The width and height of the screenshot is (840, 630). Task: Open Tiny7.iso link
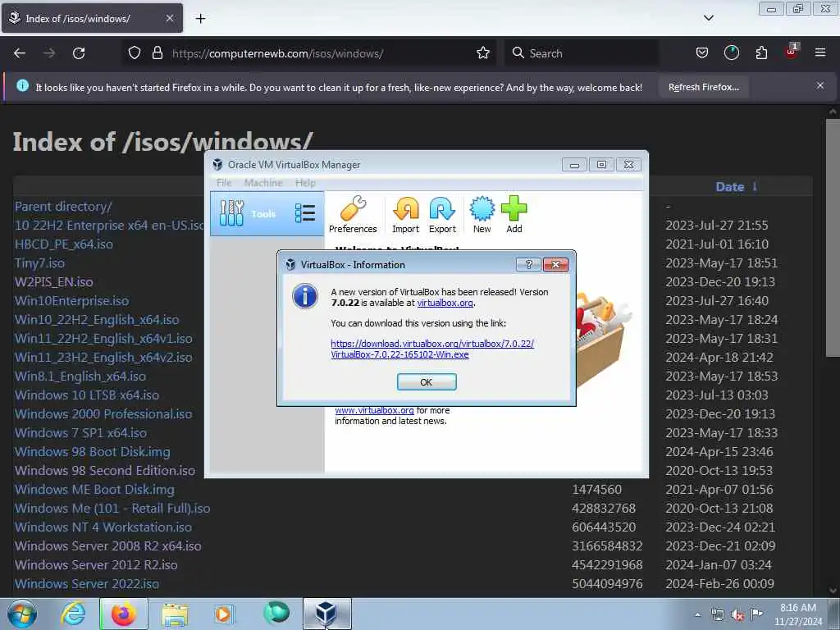pyautogui.click(x=39, y=263)
